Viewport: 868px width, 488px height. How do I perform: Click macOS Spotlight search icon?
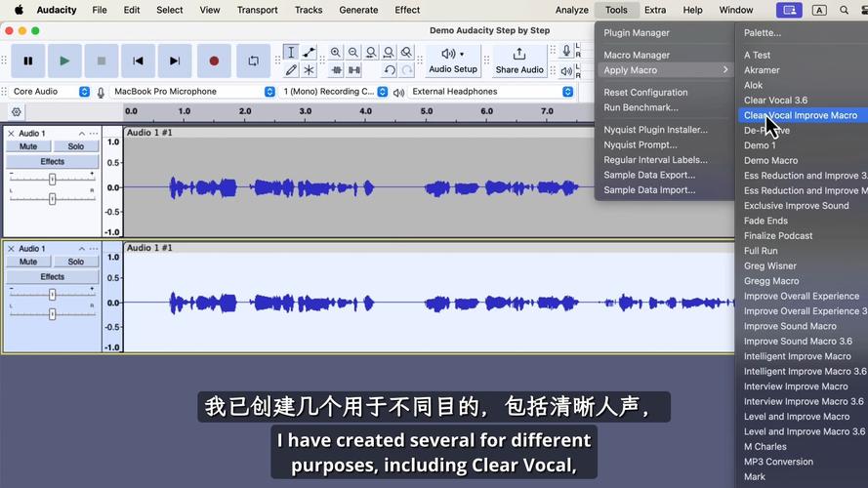(844, 10)
